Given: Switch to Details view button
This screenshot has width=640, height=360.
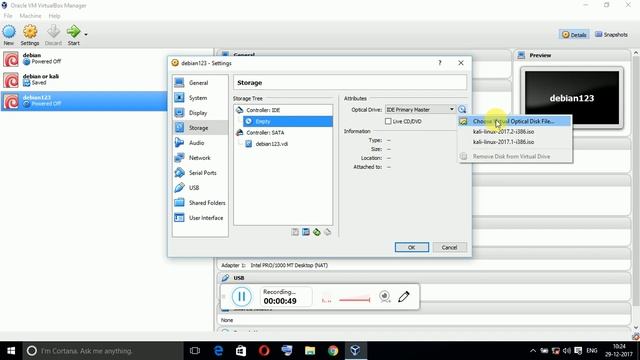Looking at the screenshot, I should point(574,35).
